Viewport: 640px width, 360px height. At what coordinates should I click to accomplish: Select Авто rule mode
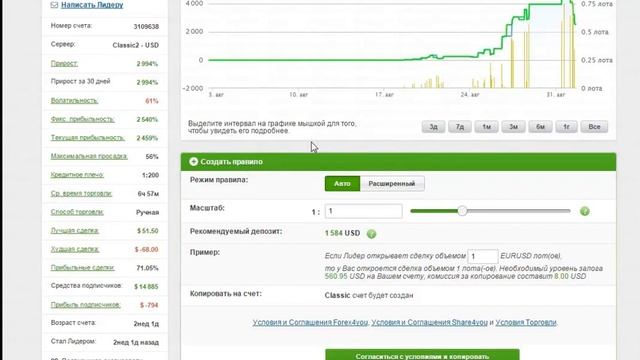click(342, 184)
